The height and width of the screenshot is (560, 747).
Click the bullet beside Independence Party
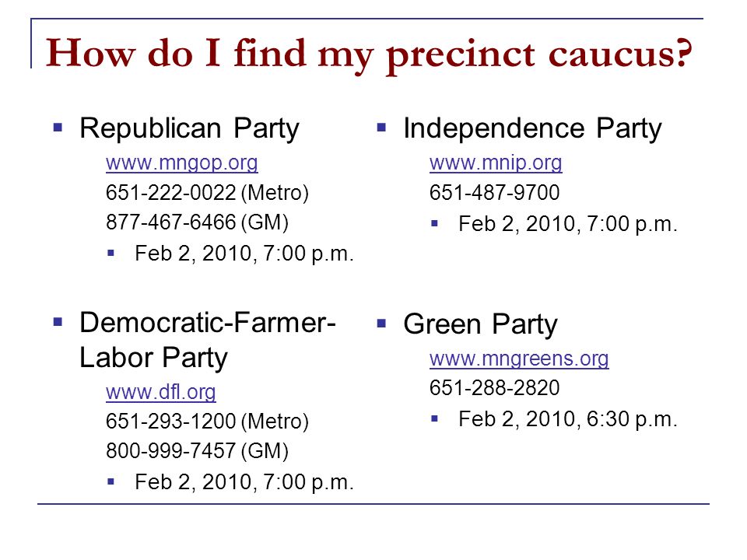point(381,128)
